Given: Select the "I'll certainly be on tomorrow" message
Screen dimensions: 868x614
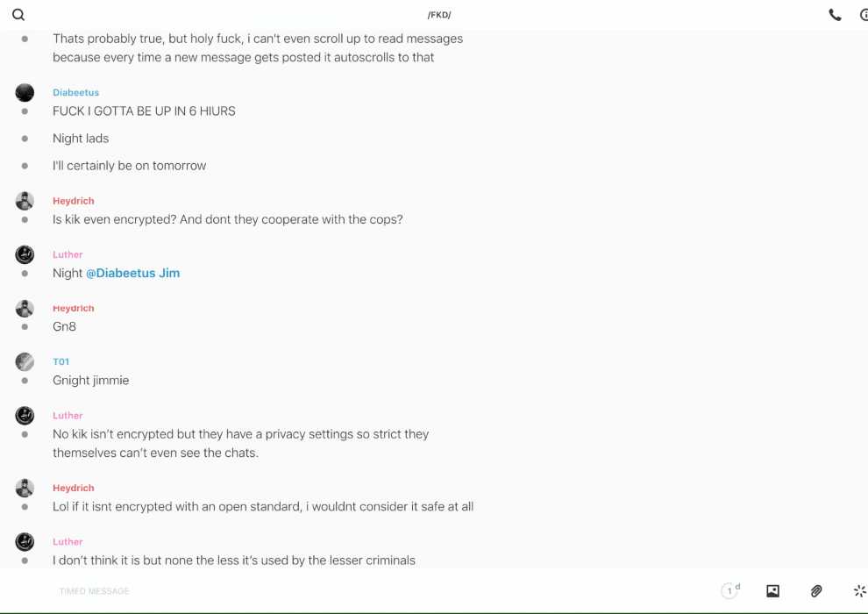Looking at the screenshot, I should [x=129, y=166].
